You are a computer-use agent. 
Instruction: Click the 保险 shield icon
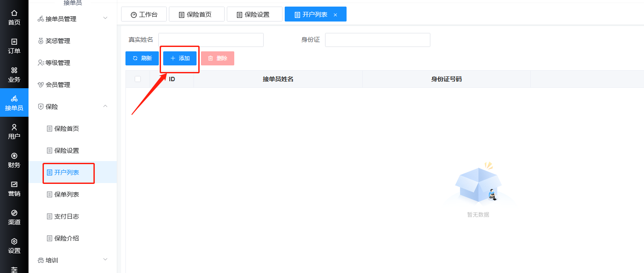pyautogui.click(x=41, y=107)
